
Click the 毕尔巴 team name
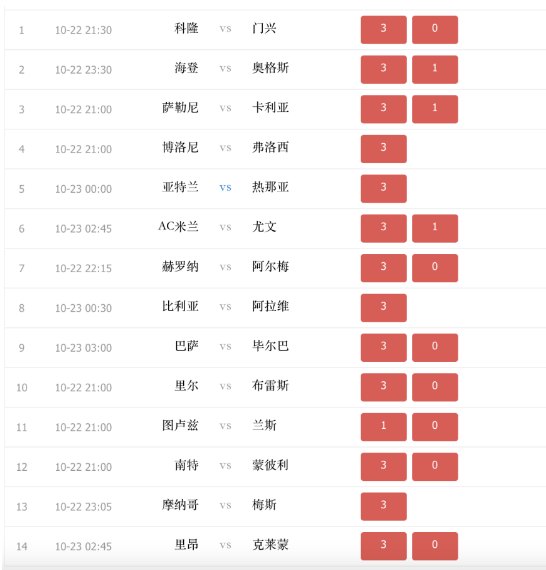pos(270,346)
